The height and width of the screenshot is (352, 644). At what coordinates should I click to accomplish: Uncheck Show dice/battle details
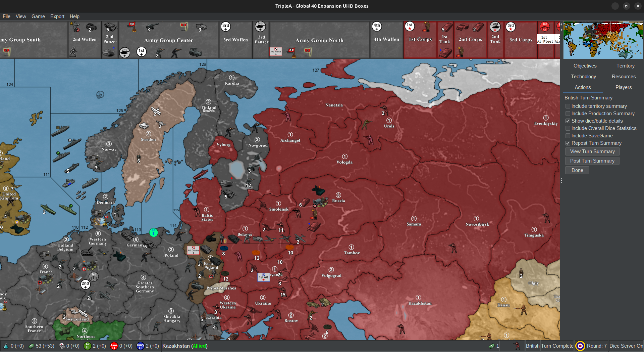(568, 121)
